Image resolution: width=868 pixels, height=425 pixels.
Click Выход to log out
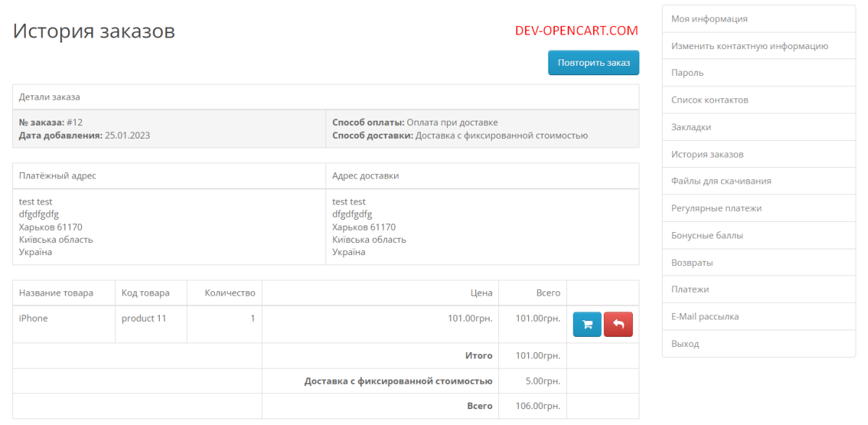[759, 343]
